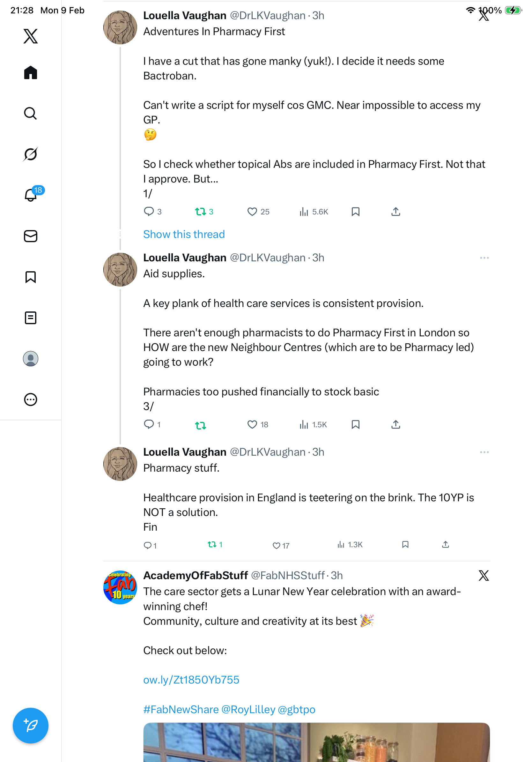This screenshot has height=762, width=532.
Task: Open more options on 'Aid supplies' post
Action: point(484,258)
